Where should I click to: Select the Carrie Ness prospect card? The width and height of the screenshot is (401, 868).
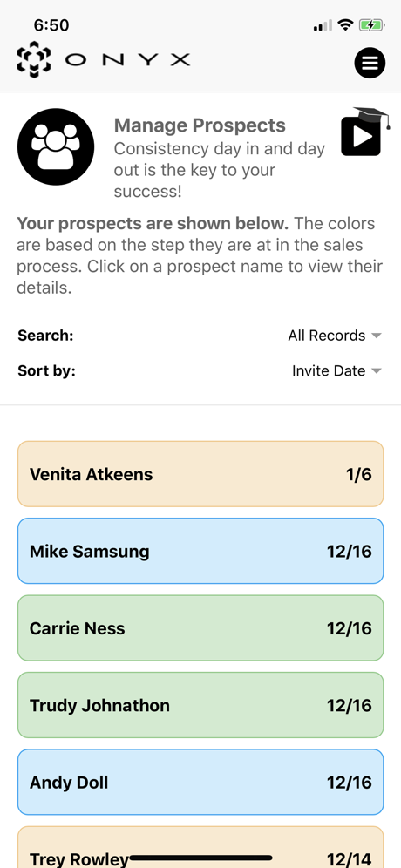click(x=200, y=627)
